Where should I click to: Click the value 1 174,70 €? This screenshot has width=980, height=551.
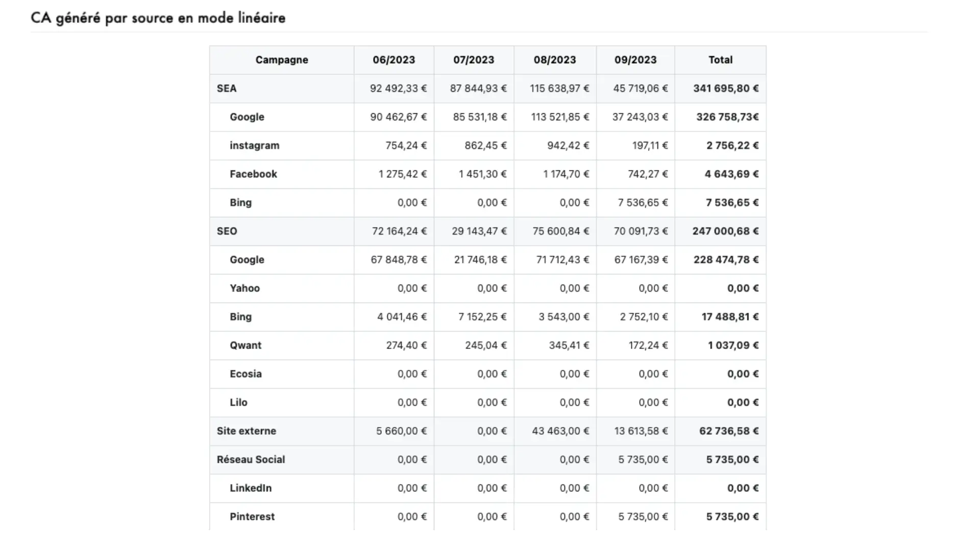click(566, 174)
